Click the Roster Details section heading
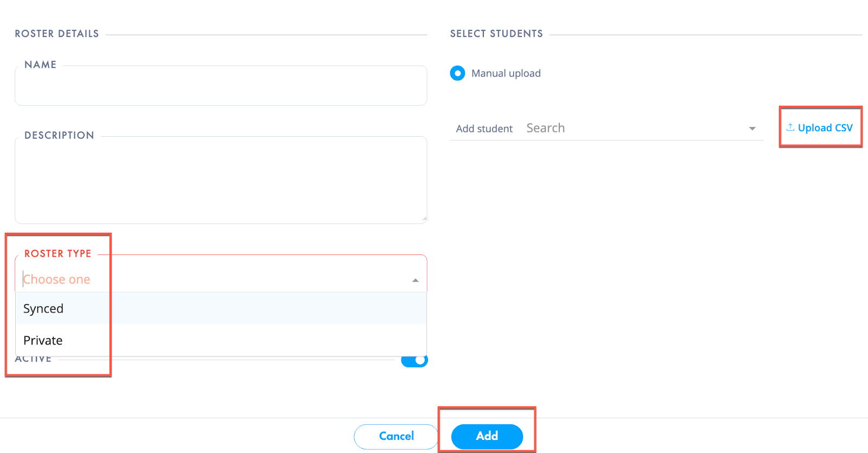Screen dimensions: 868x453 (57, 34)
